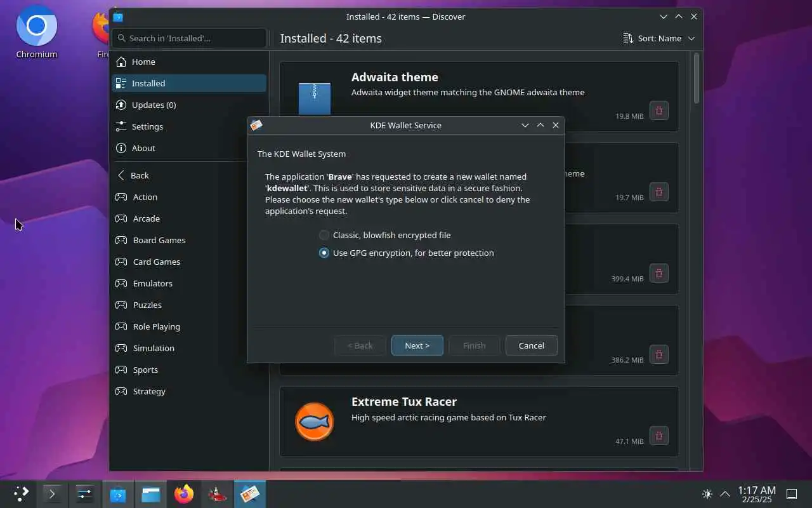Open Home page in Discover sidebar
Image resolution: width=812 pixels, height=508 pixels.
pyautogui.click(x=189, y=62)
